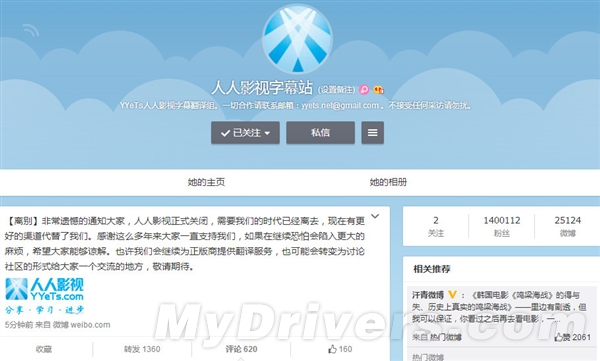The height and width of the screenshot is (361, 600).
Task: Click 设置备注 next to profile name
Action: coord(336,90)
